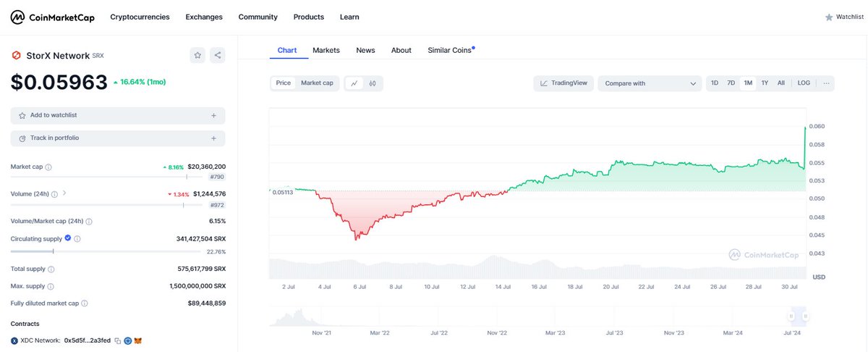868x352 pixels.
Task: Open the Exchanges menu
Action: point(204,17)
